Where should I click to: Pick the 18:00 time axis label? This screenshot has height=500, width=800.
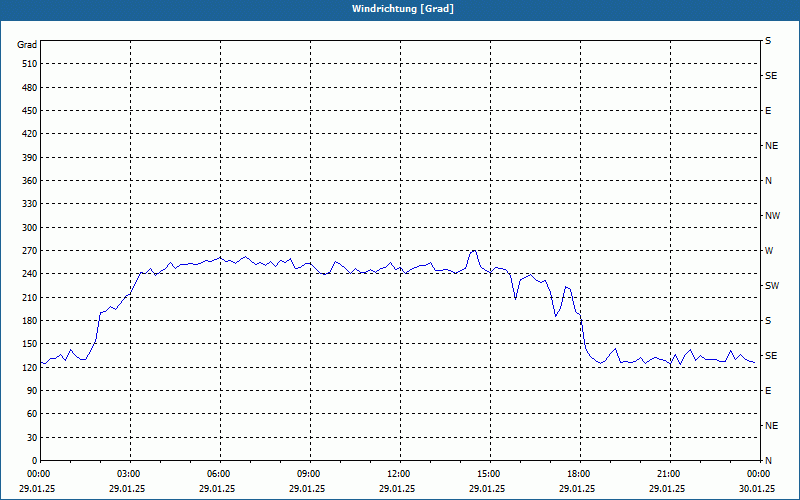(x=580, y=474)
